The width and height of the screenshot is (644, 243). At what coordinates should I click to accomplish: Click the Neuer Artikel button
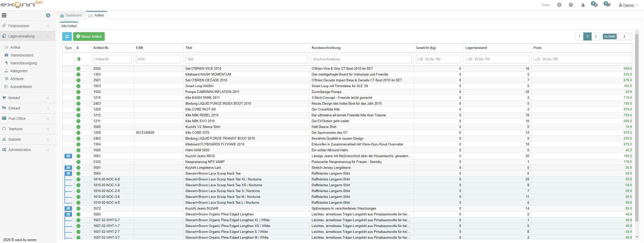point(89,36)
